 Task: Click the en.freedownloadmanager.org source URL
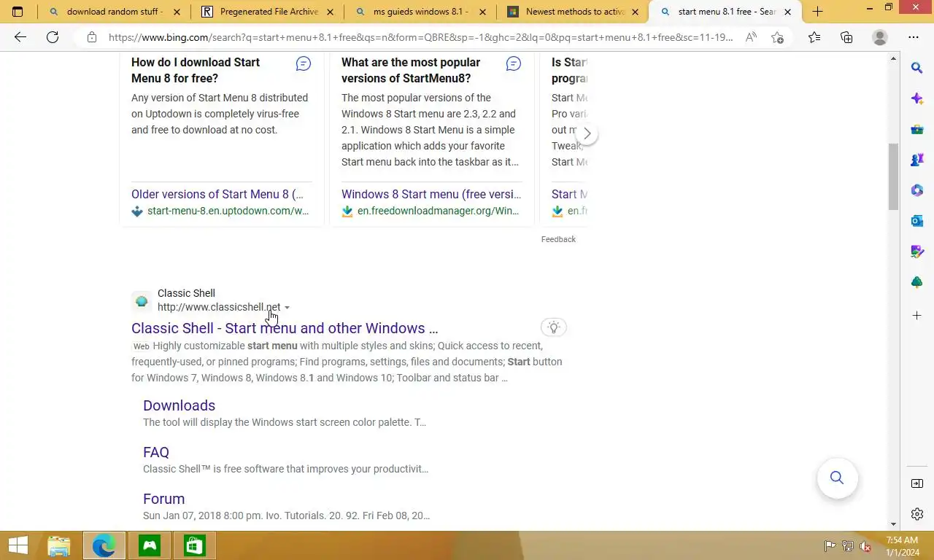[x=439, y=211]
